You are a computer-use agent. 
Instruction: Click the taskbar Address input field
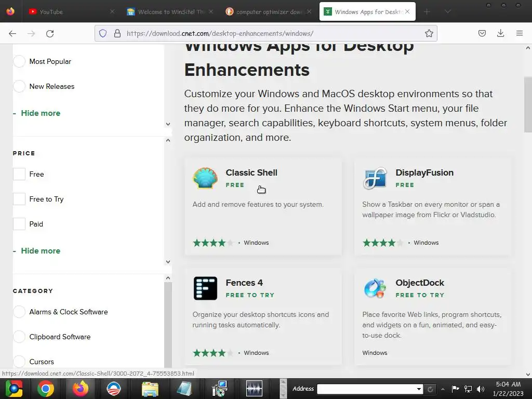tap(366, 389)
